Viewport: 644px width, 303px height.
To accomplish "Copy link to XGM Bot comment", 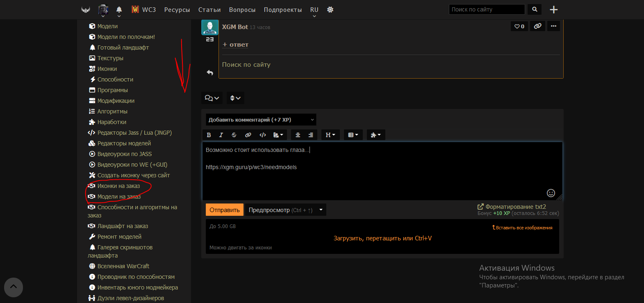I will pyautogui.click(x=537, y=26).
